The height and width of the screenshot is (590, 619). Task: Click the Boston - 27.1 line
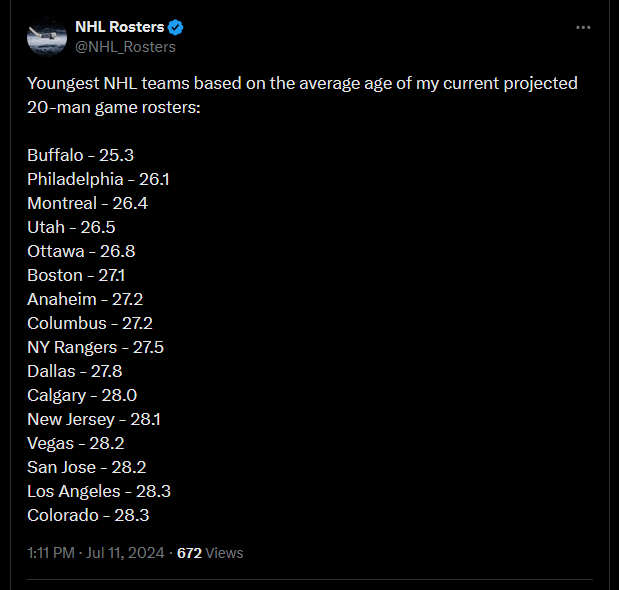76,275
